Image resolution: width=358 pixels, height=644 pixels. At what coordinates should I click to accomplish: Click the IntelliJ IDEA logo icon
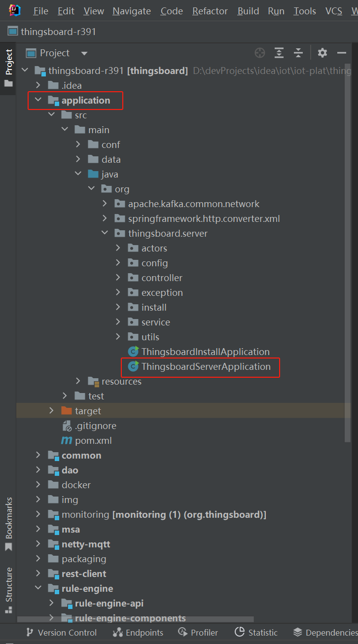(x=15, y=10)
